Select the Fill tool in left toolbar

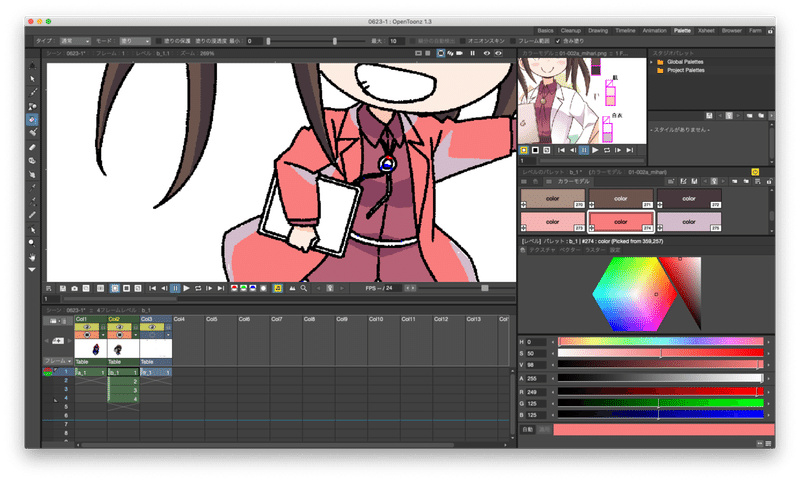pos(32,120)
